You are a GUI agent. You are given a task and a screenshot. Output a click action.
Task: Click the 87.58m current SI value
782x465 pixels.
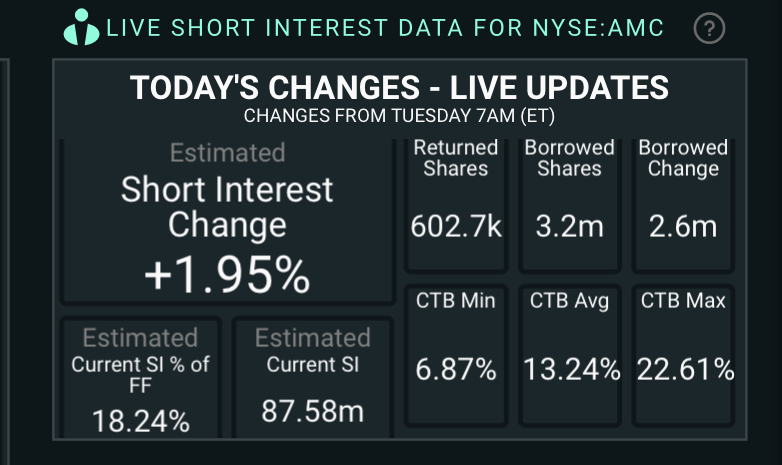coord(312,410)
